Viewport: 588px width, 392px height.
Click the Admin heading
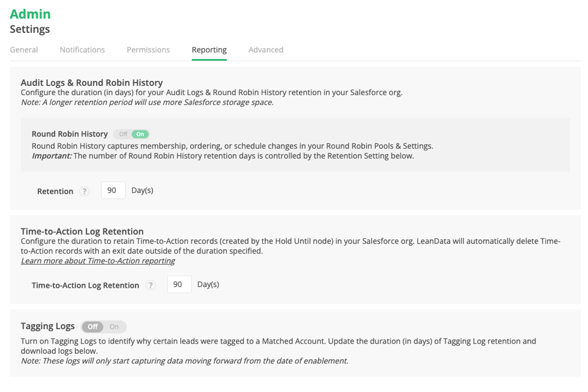point(30,14)
